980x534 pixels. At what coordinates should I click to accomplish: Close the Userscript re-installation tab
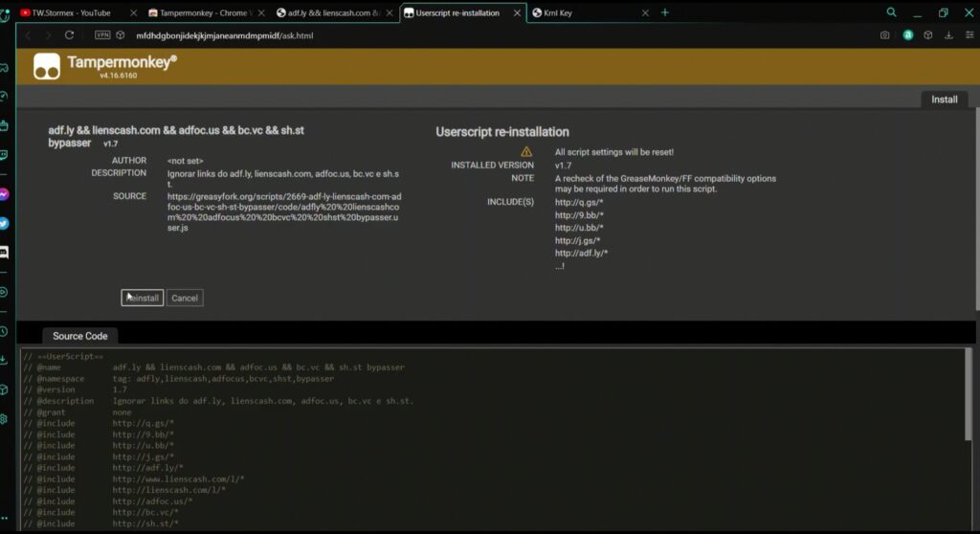[517, 12]
